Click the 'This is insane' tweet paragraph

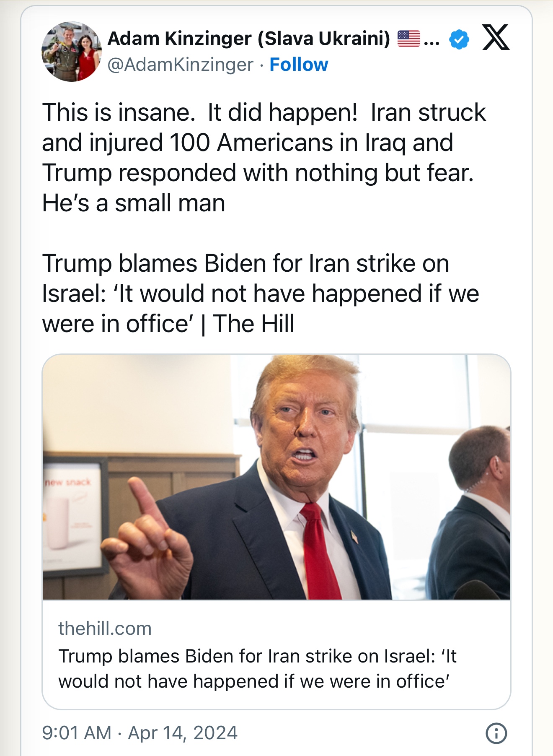[264, 143]
